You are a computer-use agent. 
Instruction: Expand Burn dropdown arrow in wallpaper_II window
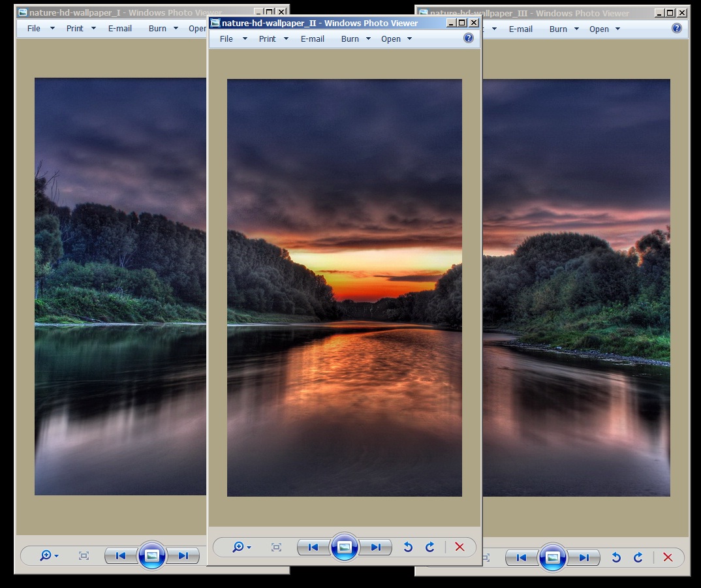click(368, 39)
